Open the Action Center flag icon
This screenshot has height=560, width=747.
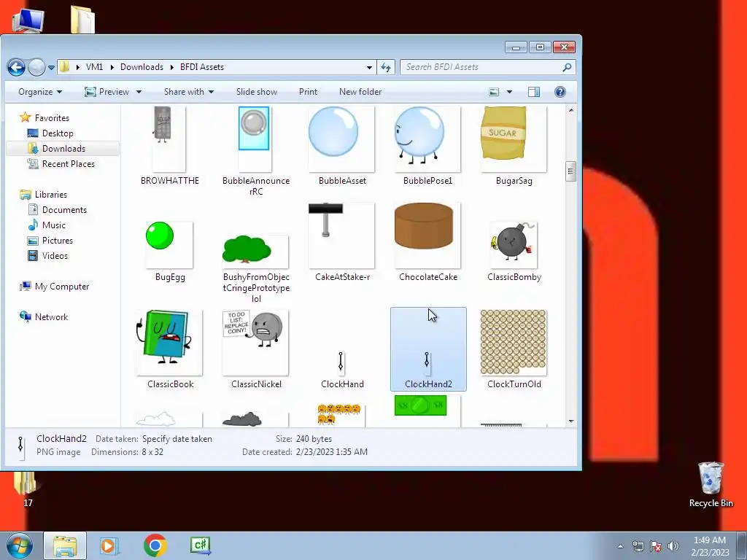pyautogui.click(x=656, y=546)
